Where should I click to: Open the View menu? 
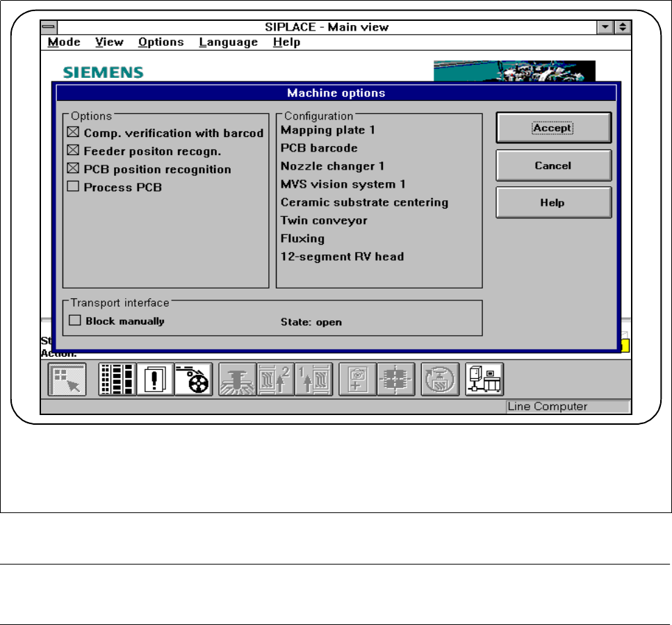pos(109,42)
